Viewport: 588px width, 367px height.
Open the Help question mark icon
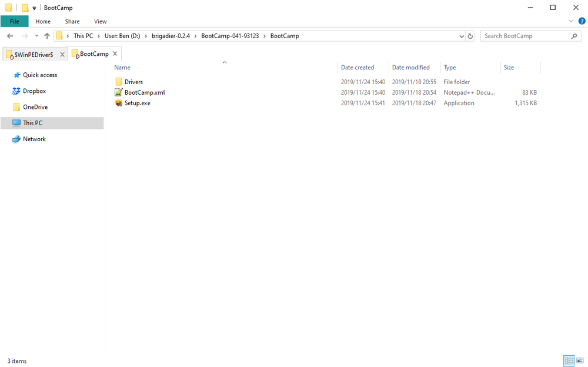(x=582, y=21)
